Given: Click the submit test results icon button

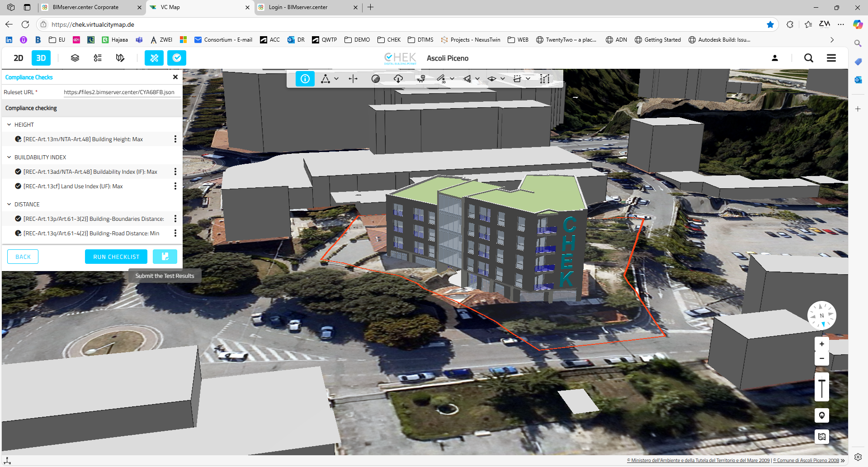Looking at the screenshot, I should (x=165, y=257).
